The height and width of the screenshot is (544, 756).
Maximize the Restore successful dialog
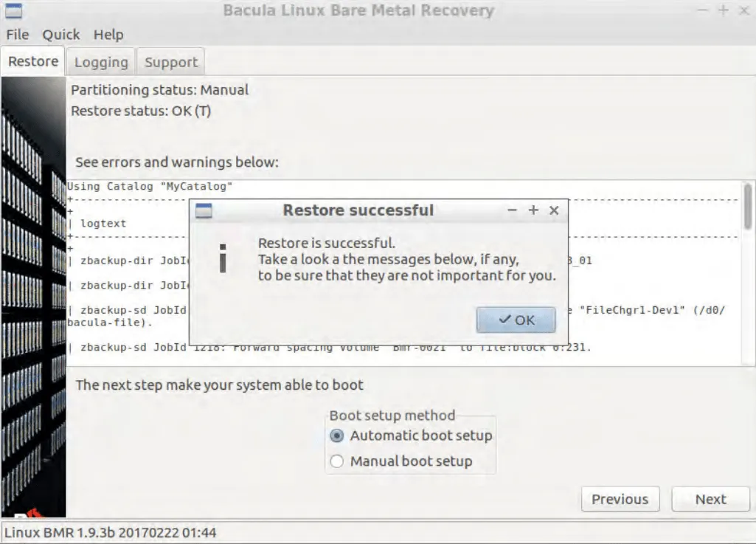point(533,210)
